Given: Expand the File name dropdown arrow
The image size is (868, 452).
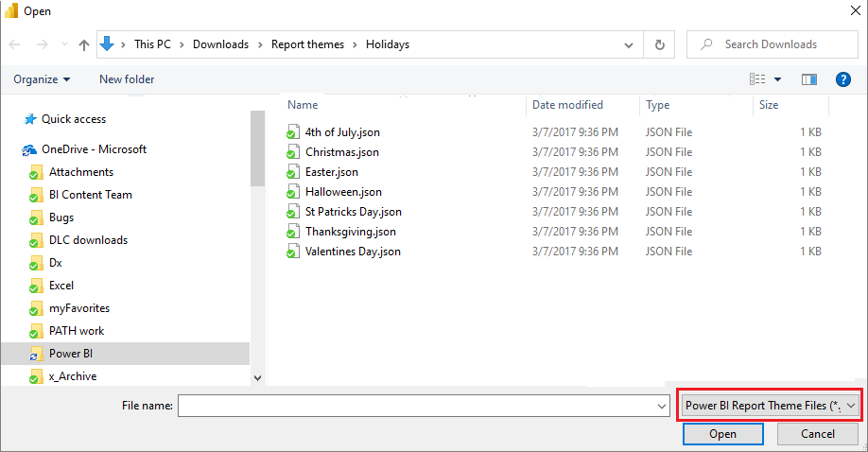Looking at the screenshot, I should pyautogui.click(x=662, y=407).
